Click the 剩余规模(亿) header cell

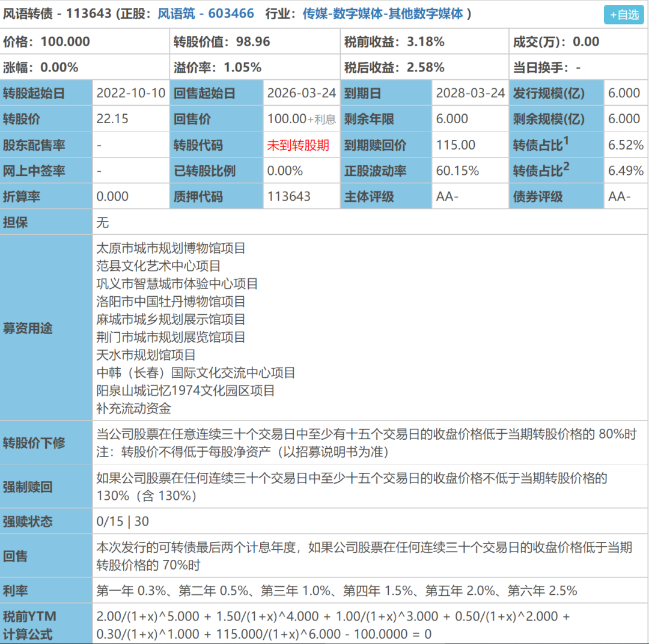tap(556, 119)
